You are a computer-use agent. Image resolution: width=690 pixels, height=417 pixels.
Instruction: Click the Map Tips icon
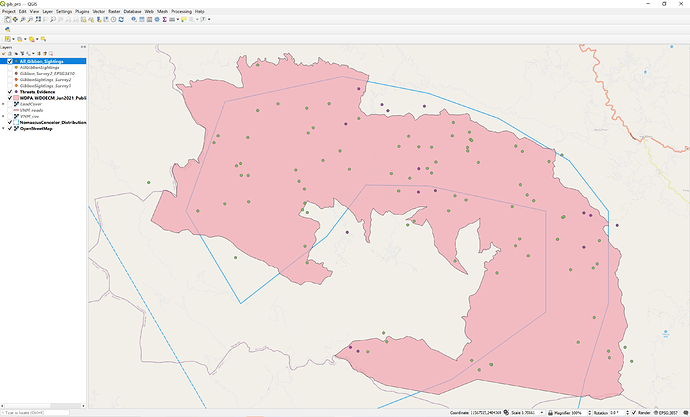(x=184, y=19)
